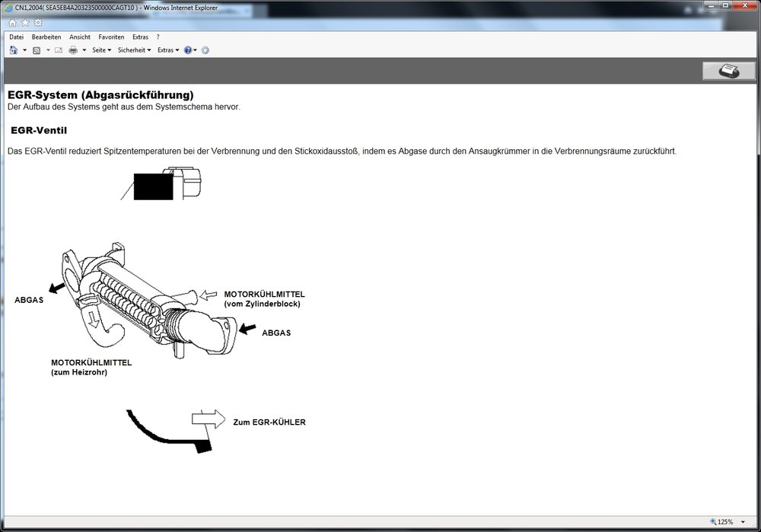Click the blue help question mark icon
The height and width of the screenshot is (532, 761).
tap(188, 50)
